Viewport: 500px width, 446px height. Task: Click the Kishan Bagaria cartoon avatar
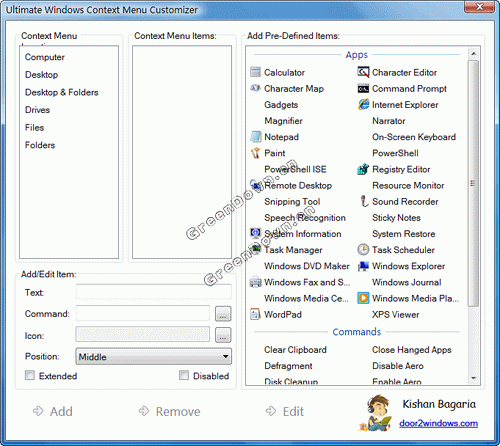[x=376, y=413]
